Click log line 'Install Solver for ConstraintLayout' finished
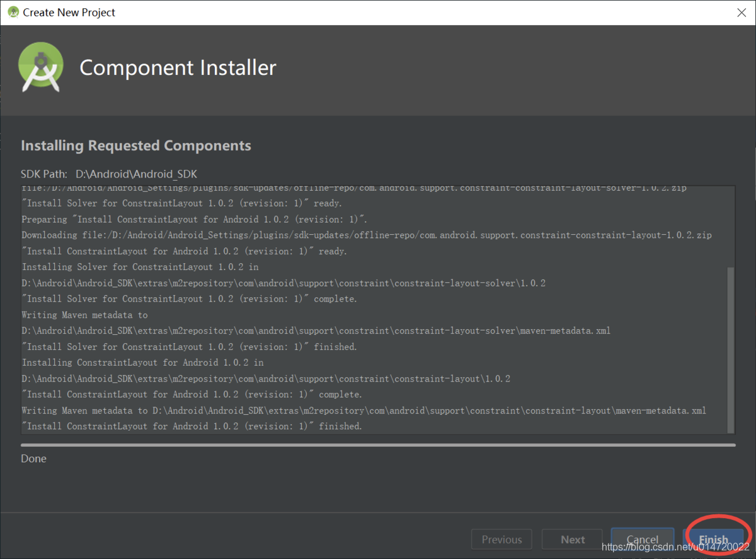 (189, 347)
